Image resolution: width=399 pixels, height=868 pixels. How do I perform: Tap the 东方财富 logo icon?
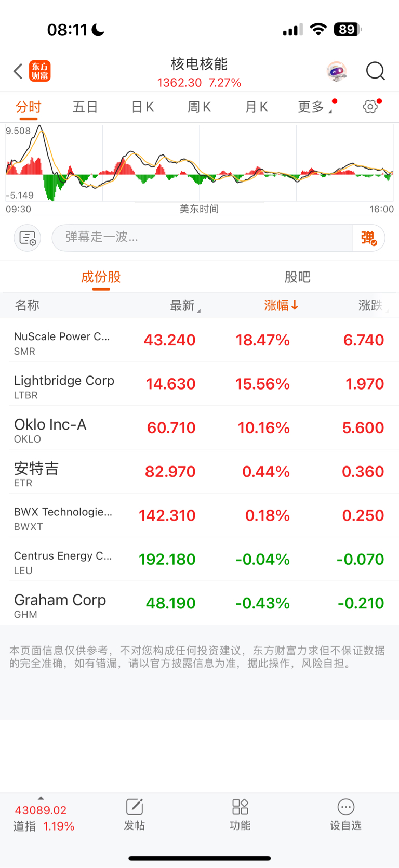pyautogui.click(x=40, y=71)
